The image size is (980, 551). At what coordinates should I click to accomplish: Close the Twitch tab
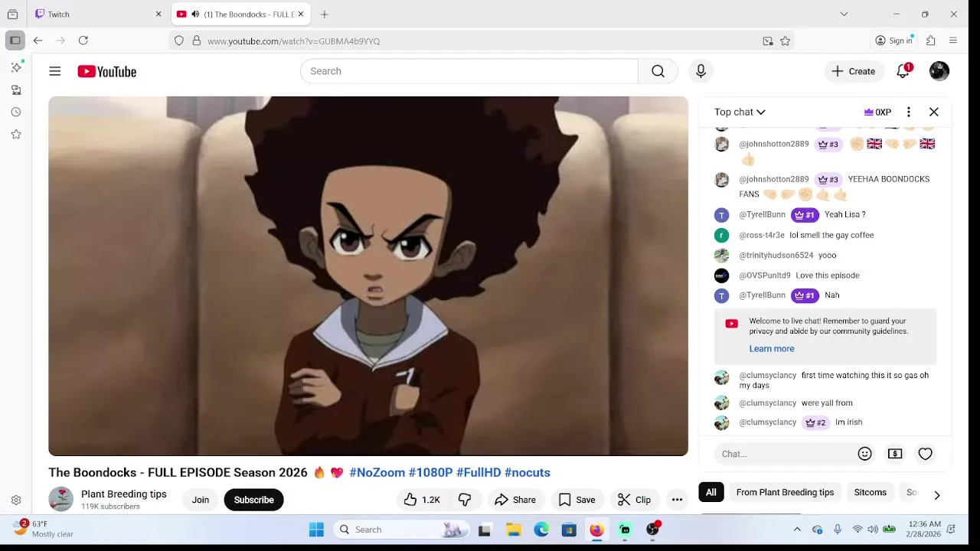[x=158, y=15]
